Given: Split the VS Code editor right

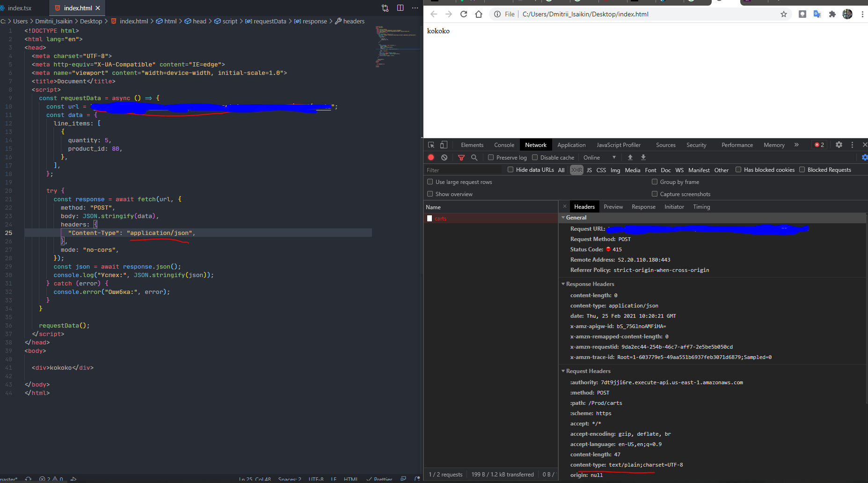Looking at the screenshot, I should click(x=400, y=8).
